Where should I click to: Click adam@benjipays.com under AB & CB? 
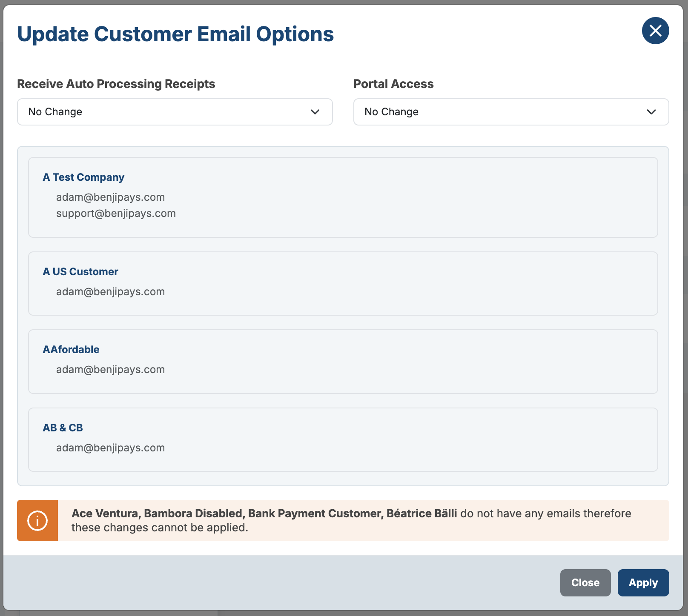click(x=110, y=448)
